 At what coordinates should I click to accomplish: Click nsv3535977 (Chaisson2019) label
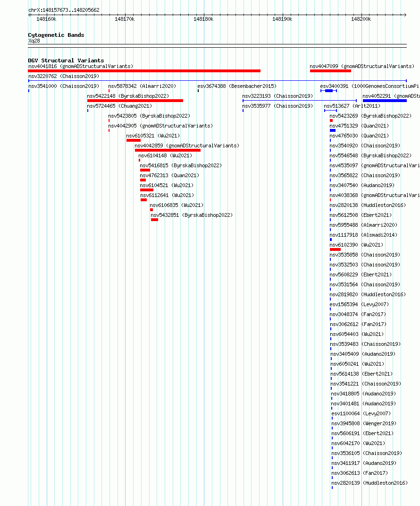click(x=277, y=106)
